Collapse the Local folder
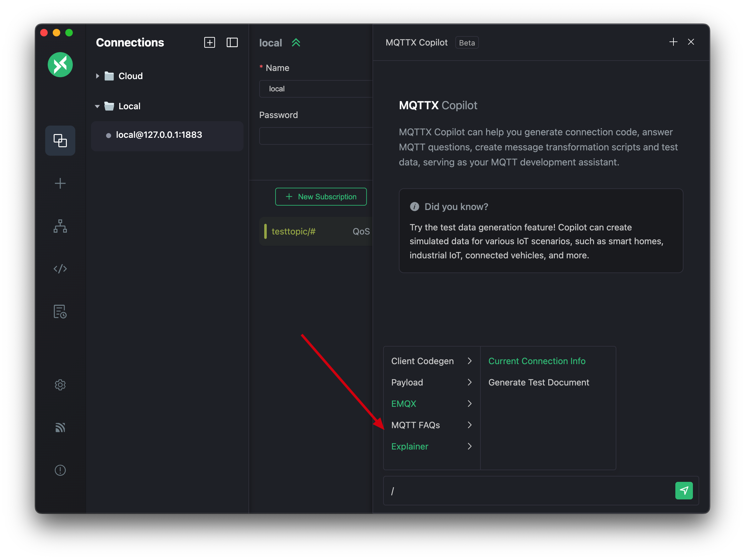The image size is (745, 560). [x=97, y=106]
